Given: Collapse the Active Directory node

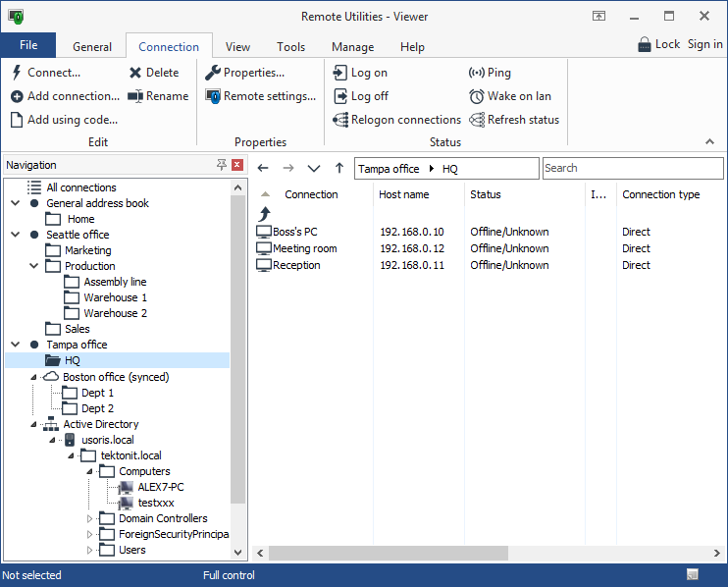Looking at the screenshot, I should pyautogui.click(x=33, y=424).
